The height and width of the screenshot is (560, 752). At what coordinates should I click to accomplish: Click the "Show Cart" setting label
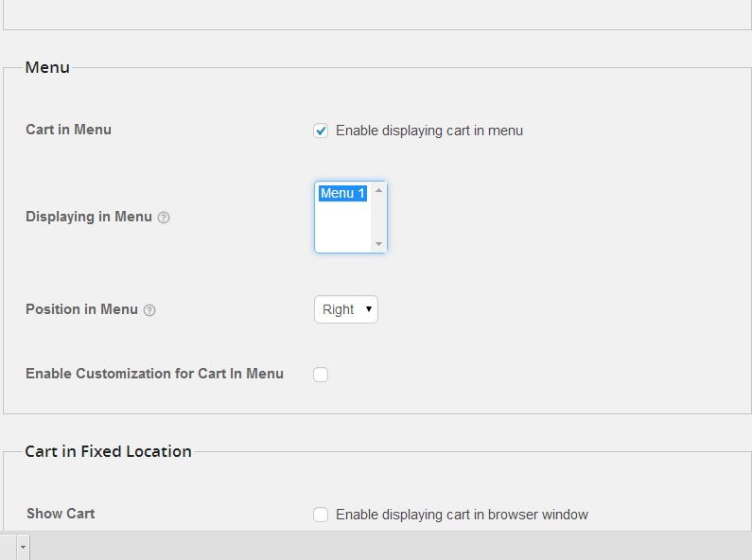click(x=61, y=514)
